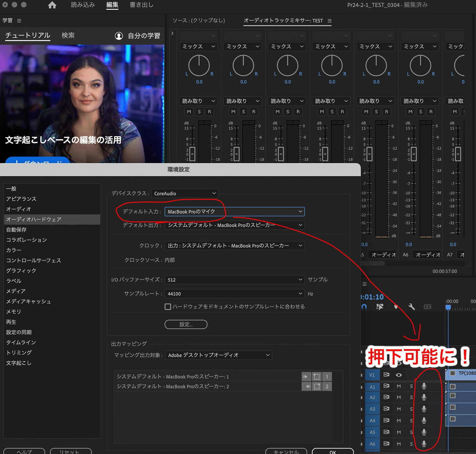Image resolution: width=476 pixels, height=454 pixels.
Task: Open the Learn panel menu icon
Action: [x=19, y=21]
